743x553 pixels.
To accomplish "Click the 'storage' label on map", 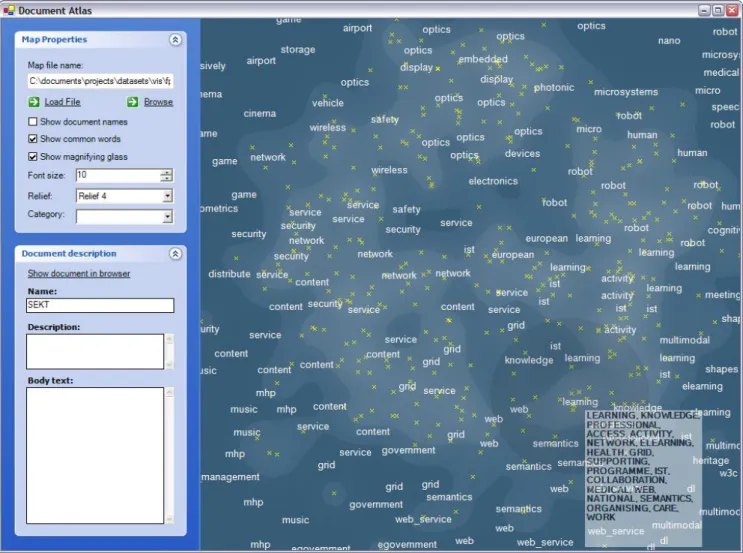I will (298, 49).
